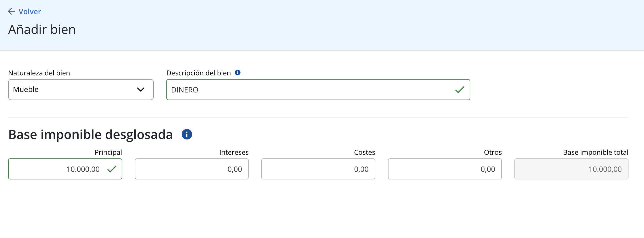Focus the Intereses amount field
Screen dimensions: 644x238
(x=192, y=169)
